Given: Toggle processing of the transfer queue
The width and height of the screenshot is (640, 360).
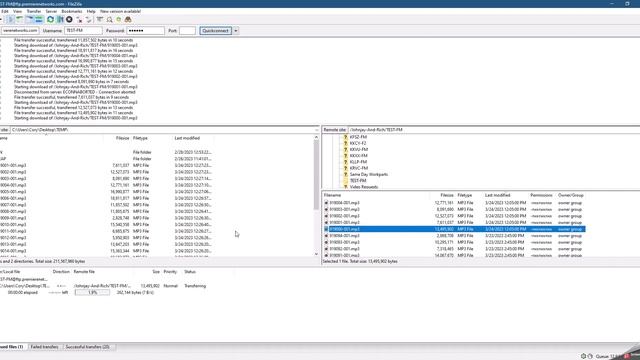Looking at the screenshot, I should pos(60,19).
